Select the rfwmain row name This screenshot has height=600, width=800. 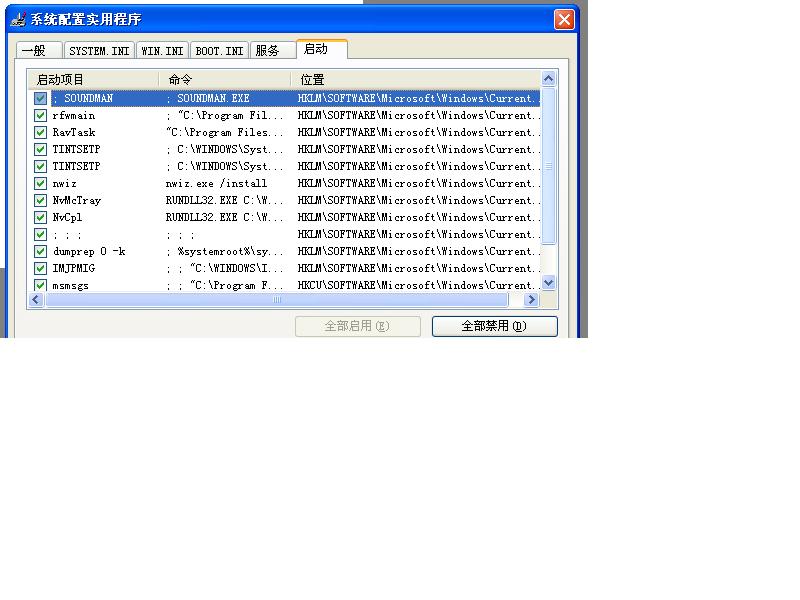[73, 116]
